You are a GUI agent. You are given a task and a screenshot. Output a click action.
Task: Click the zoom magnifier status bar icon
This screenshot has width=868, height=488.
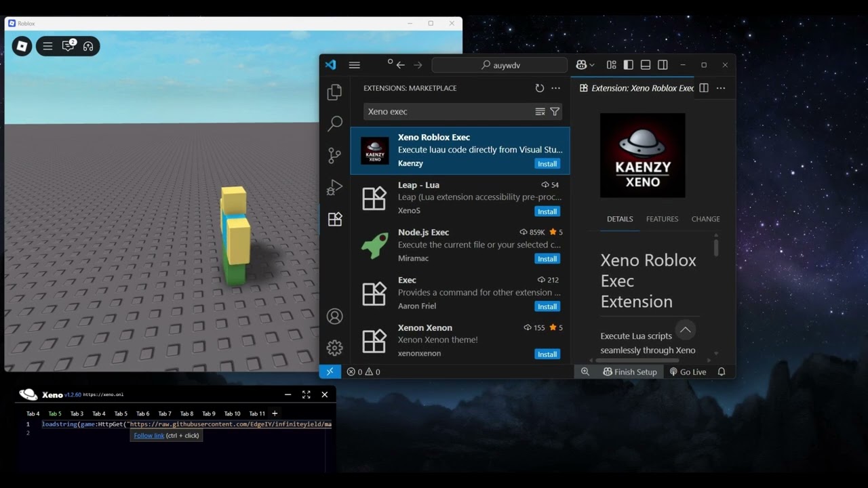coord(585,371)
